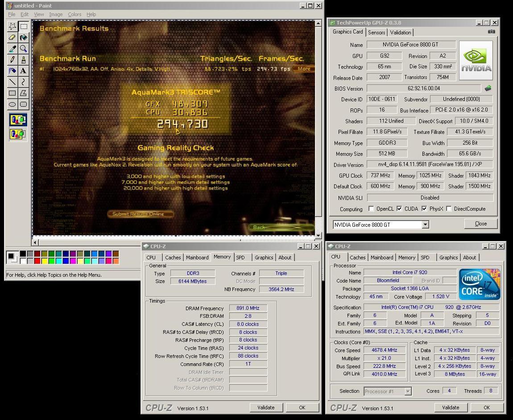Pick the Rectangle shape tool
The image size is (513, 420).
point(12,93)
